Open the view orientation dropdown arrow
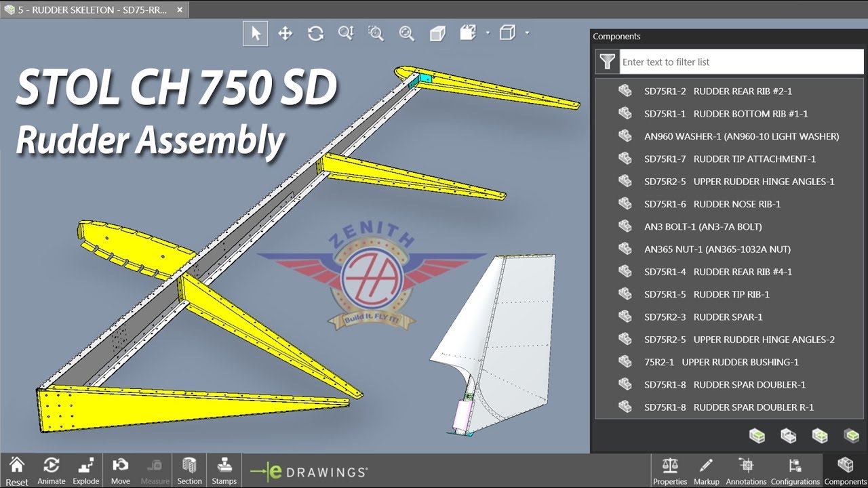This screenshot has height=488, width=868. point(488,33)
